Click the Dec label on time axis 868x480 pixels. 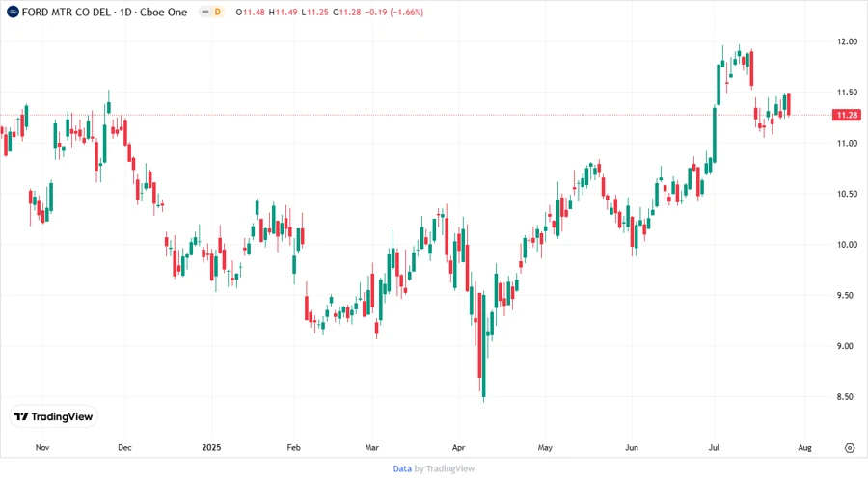click(x=125, y=447)
